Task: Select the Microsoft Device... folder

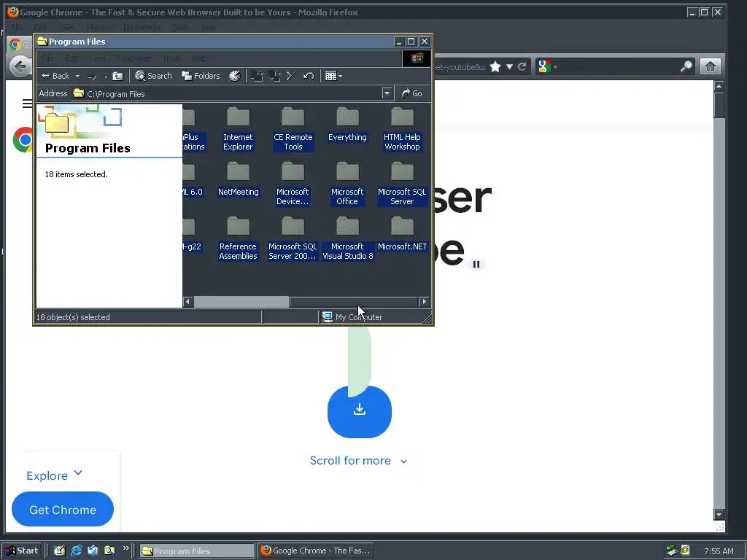Action: click(293, 184)
